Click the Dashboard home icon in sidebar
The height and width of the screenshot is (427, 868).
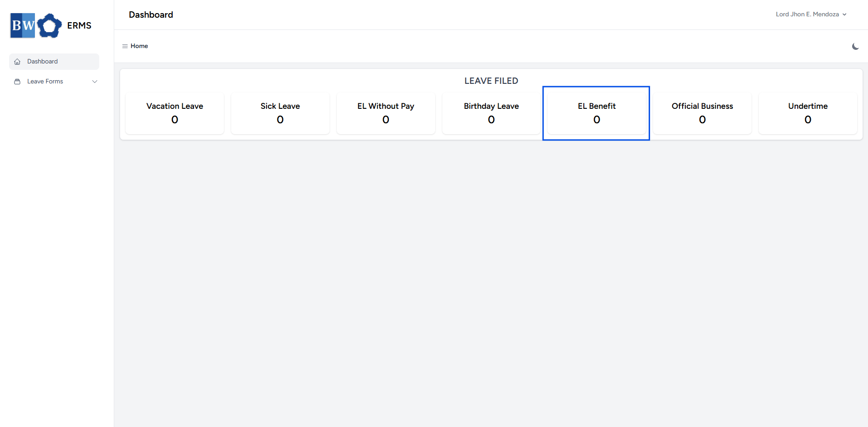tap(17, 62)
